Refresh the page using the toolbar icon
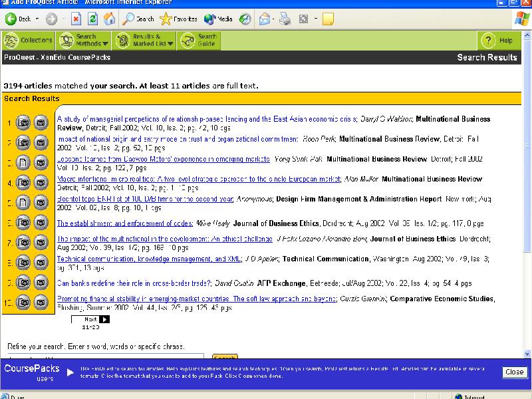Image resolution: width=532 pixels, height=399 pixels. [x=92, y=19]
